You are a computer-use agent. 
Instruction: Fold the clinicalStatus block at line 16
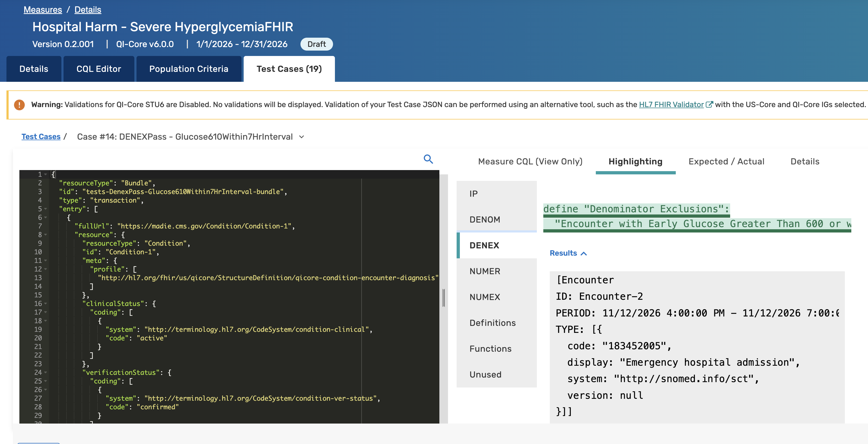45,304
